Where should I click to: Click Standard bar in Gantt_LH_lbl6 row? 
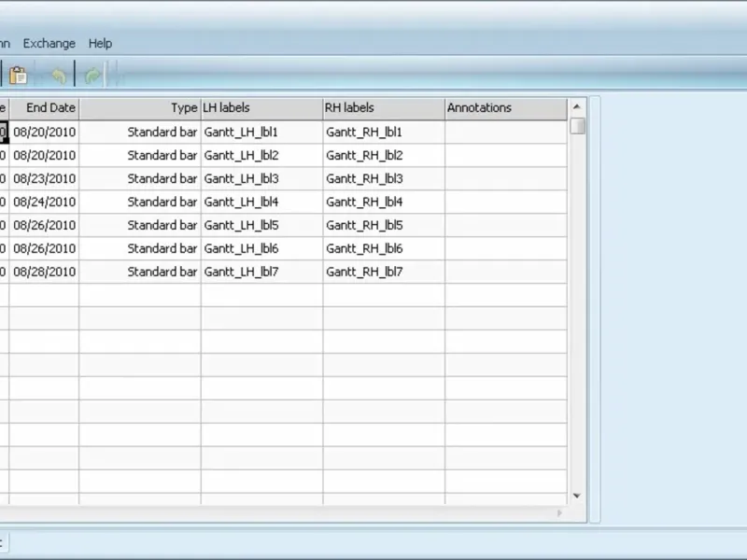tap(140, 248)
